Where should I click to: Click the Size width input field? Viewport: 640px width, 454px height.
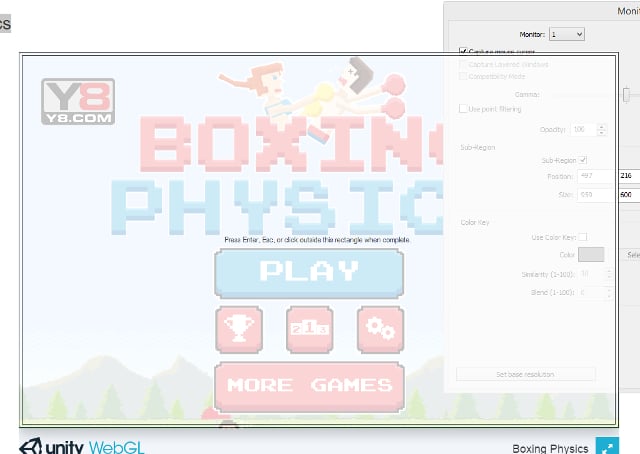click(x=597, y=195)
